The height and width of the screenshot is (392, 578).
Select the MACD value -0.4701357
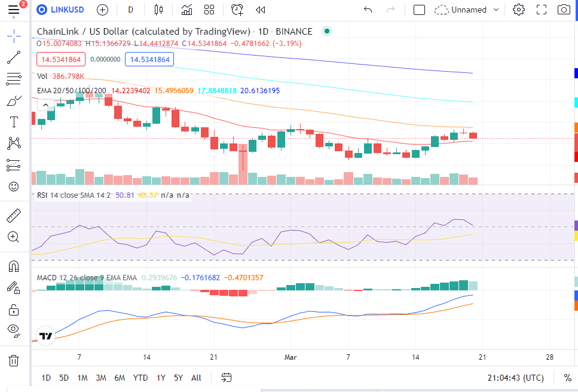tap(243, 278)
